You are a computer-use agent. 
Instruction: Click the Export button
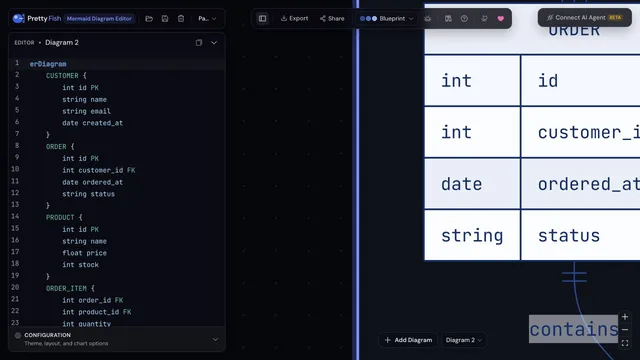pyautogui.click(x=294, y=18)
